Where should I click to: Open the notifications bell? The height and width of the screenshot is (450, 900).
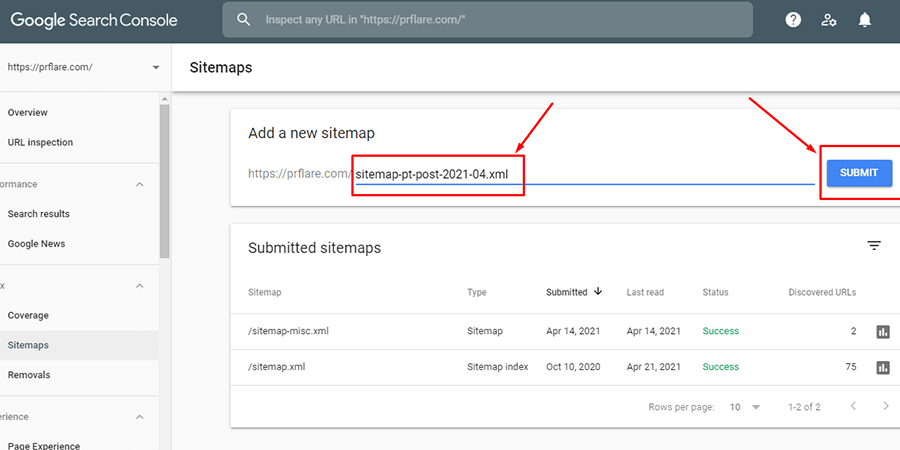865,19
